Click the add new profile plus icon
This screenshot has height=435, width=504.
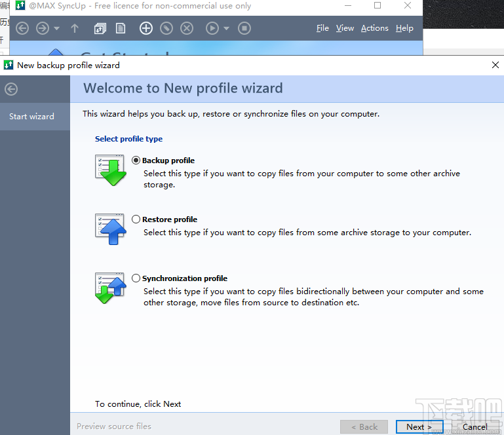coord(146,28)
